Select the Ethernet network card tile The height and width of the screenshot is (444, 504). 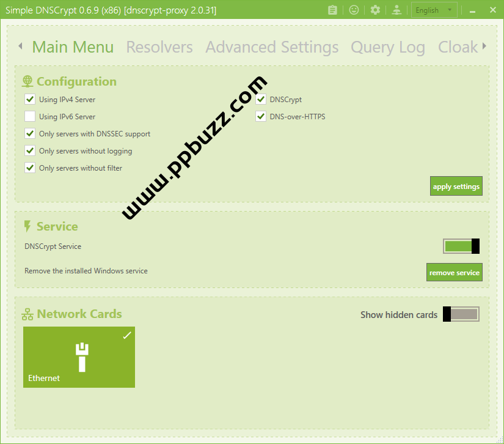(x=79, y=357)
